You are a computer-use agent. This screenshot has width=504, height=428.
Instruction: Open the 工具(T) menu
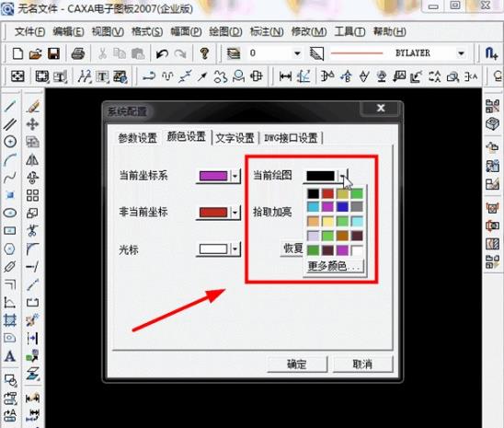[349, 32]
